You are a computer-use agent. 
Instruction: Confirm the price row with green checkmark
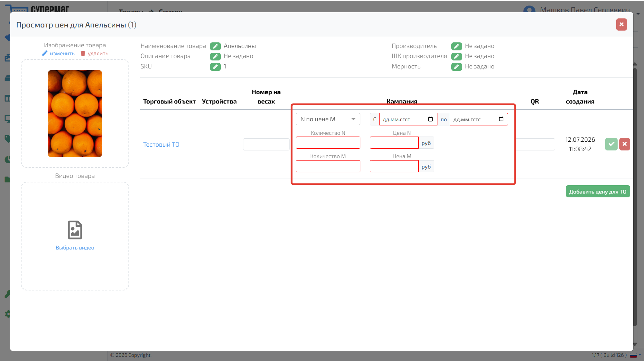coord(611,144)
